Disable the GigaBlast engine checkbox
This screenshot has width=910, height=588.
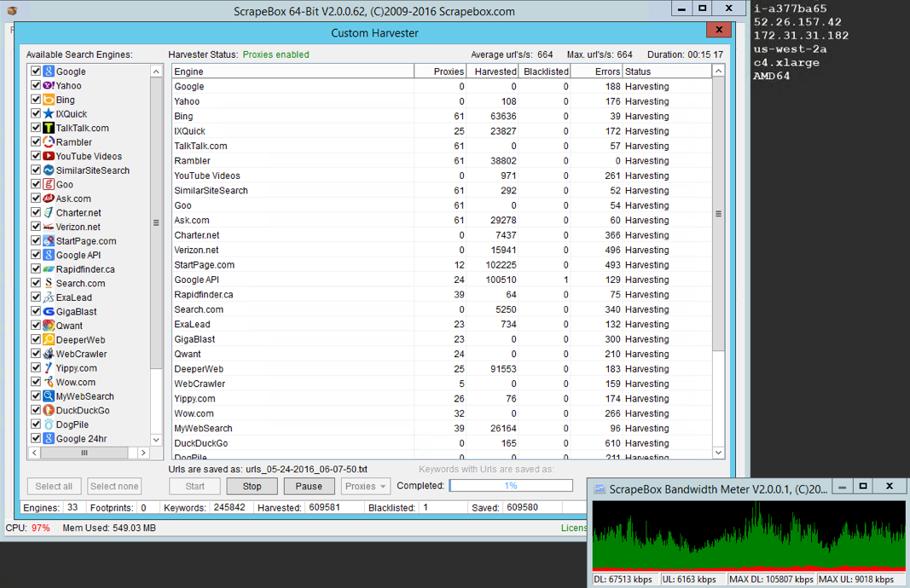[x=36, y=311]
